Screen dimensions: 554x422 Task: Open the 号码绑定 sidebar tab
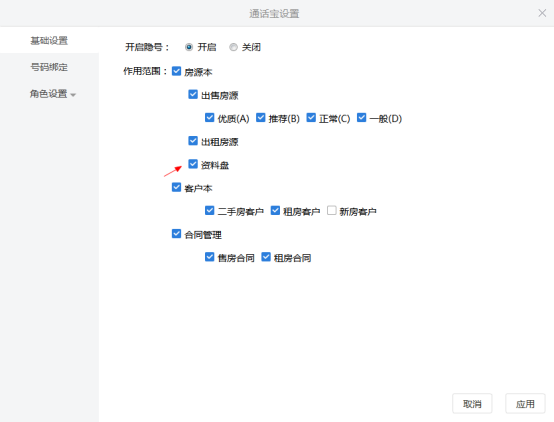[x=49, y=67]
